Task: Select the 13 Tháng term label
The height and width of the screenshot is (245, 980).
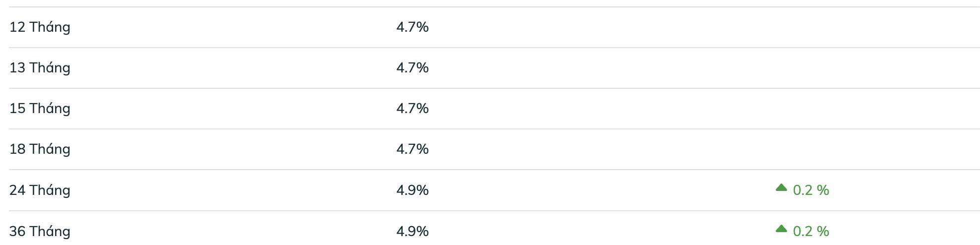Action: 40,67
